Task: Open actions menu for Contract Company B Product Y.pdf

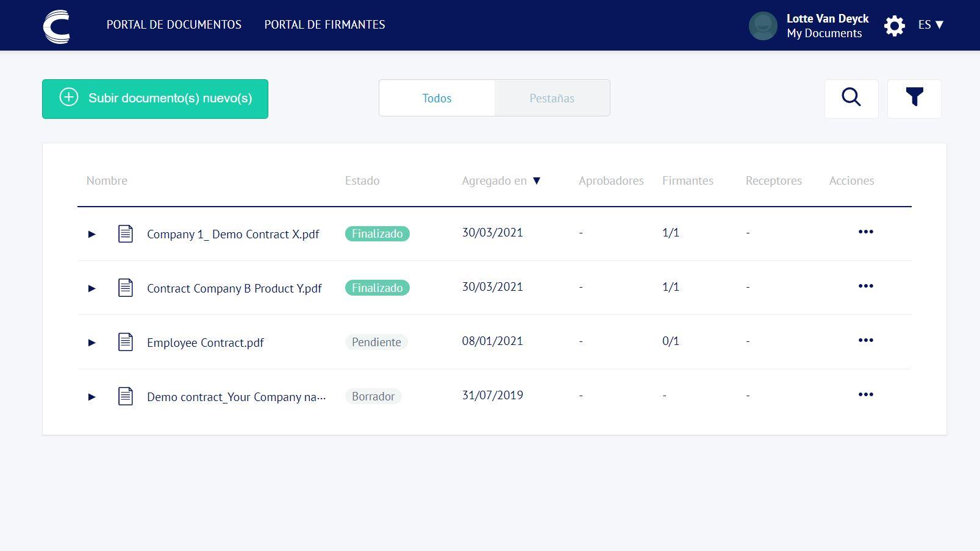Action: point(865,286)
